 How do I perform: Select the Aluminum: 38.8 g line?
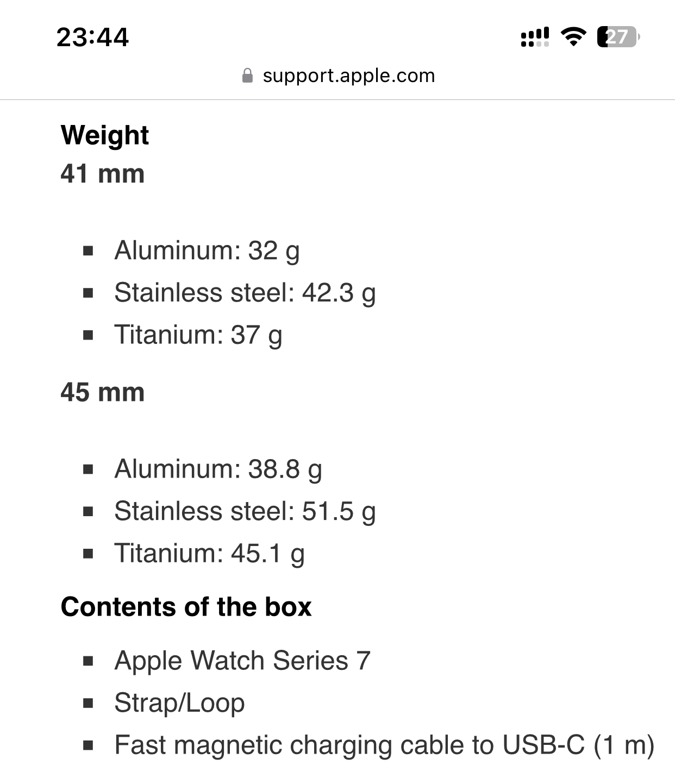pos(218,469)
